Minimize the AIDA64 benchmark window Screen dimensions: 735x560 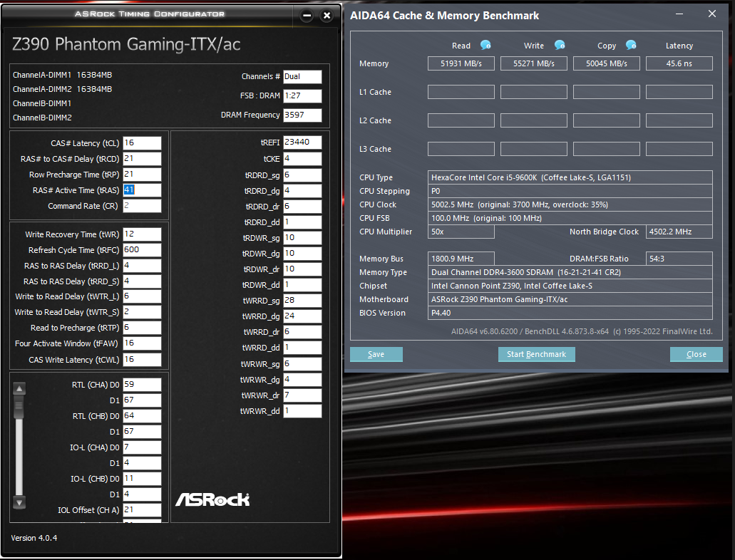(x=679, y=14)
